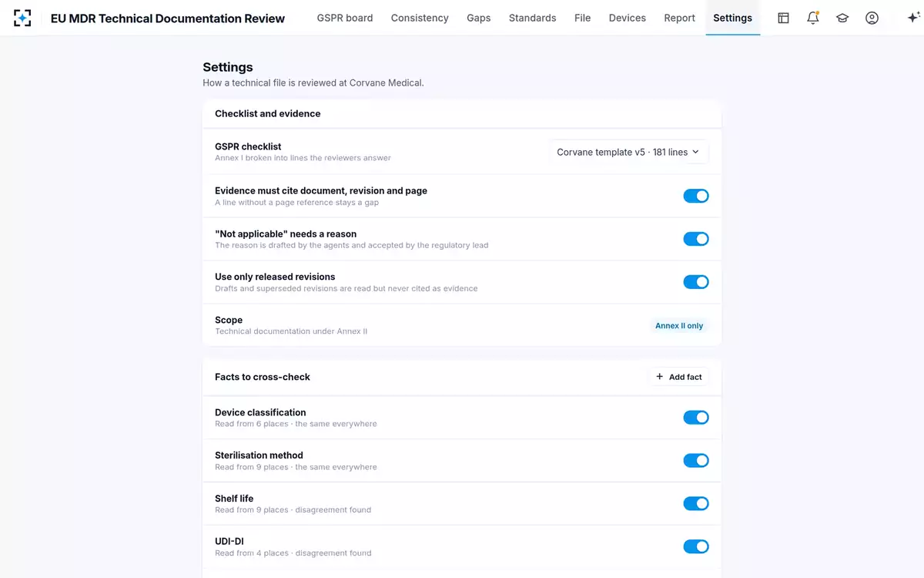
Task: Click the "Scope" row label
Action: 229,320
